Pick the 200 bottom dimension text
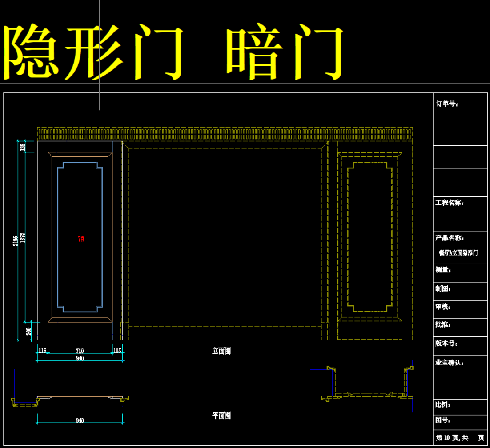Image resolution: width=490 pixels, height=448 pixels. point(29,331)
